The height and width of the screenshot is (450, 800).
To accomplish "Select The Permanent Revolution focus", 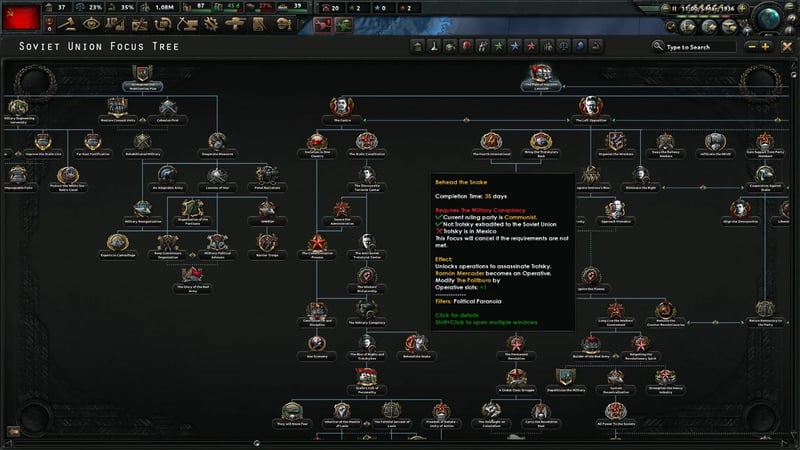I will click(x=516, y=347).
